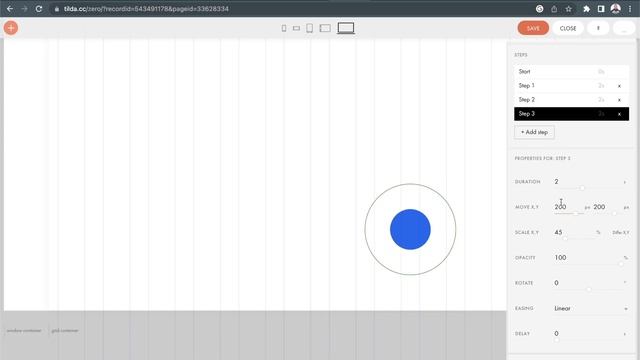Delete Step 1 with its x
Screen dimensions: 640x360
click(x=619, y=86)
